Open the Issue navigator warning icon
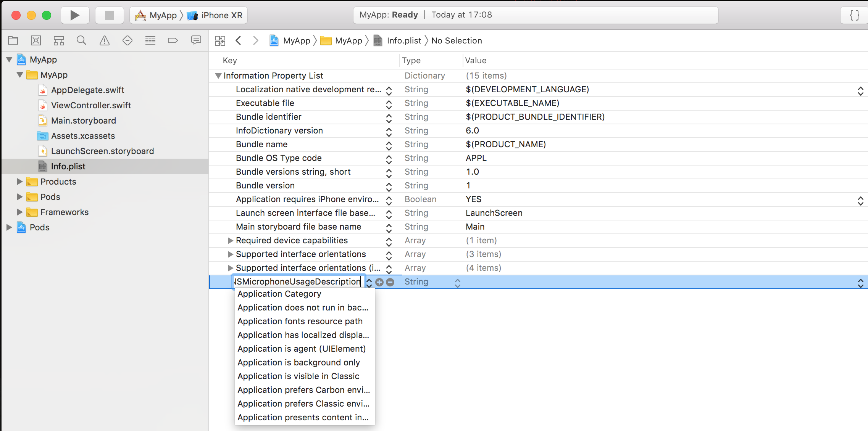Viewport: 868px width, 431px height. pos(104,40)
